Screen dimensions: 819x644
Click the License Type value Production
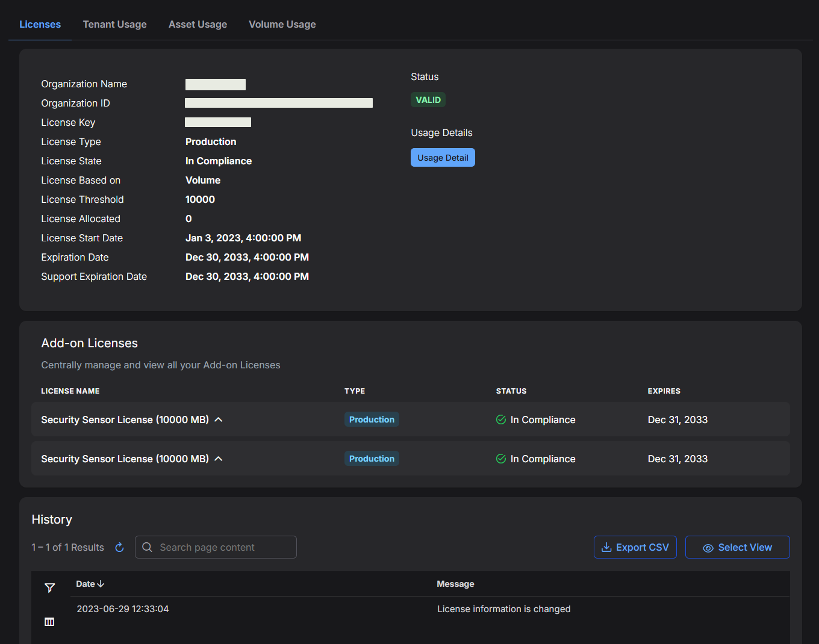[x=211, y=141]
